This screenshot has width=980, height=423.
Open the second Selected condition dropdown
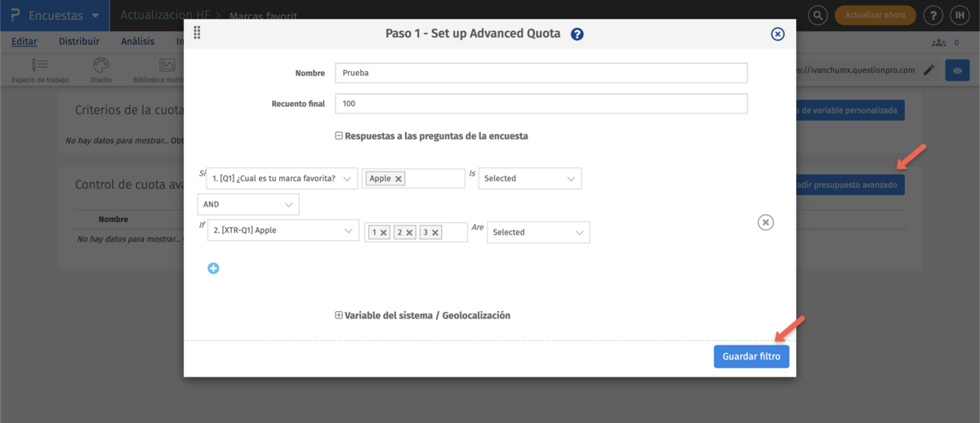point(539,232)
